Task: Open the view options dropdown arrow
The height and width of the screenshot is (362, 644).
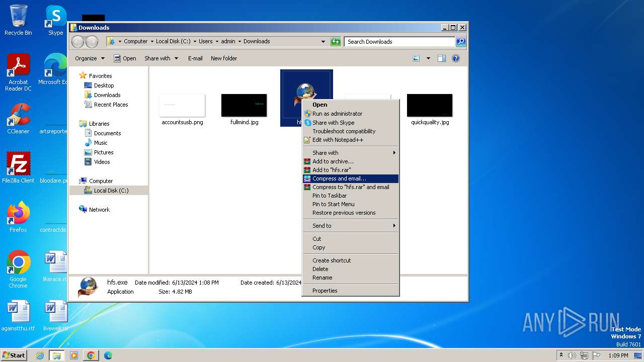Action: pyautogui.click(x=428, y=58)
